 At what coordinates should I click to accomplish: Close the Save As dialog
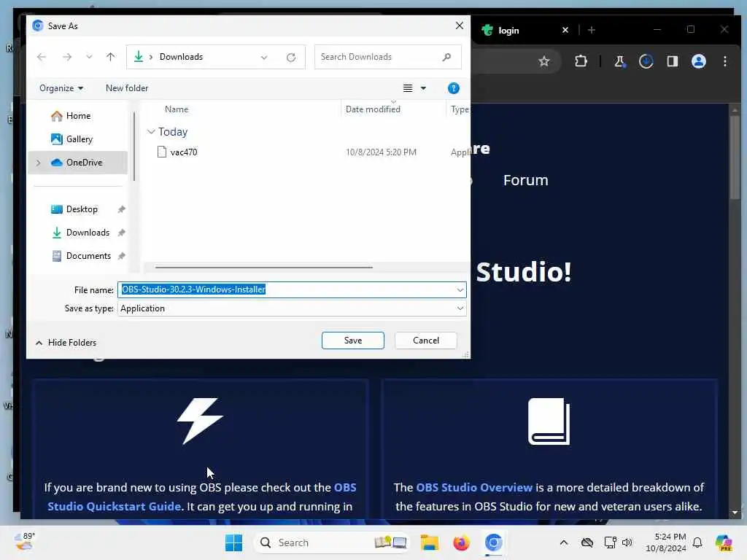[460, 26]
